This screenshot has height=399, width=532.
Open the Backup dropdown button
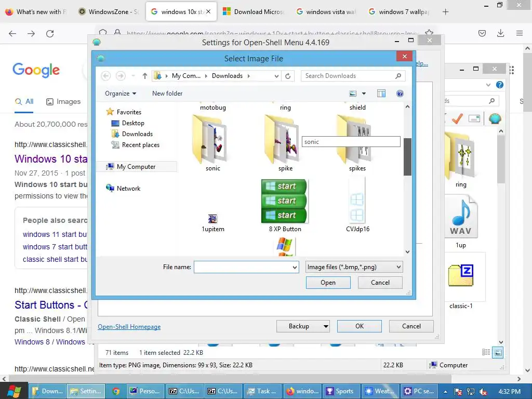pyautogui.click(x=303, y=326)
